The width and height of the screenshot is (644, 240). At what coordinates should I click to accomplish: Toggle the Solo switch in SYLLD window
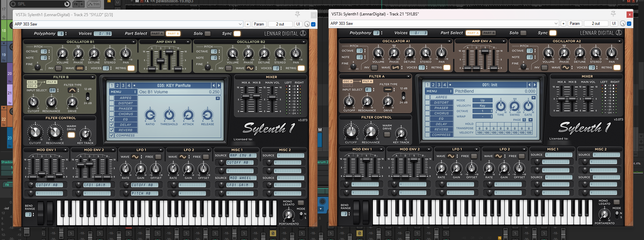(x=208, y=34)
